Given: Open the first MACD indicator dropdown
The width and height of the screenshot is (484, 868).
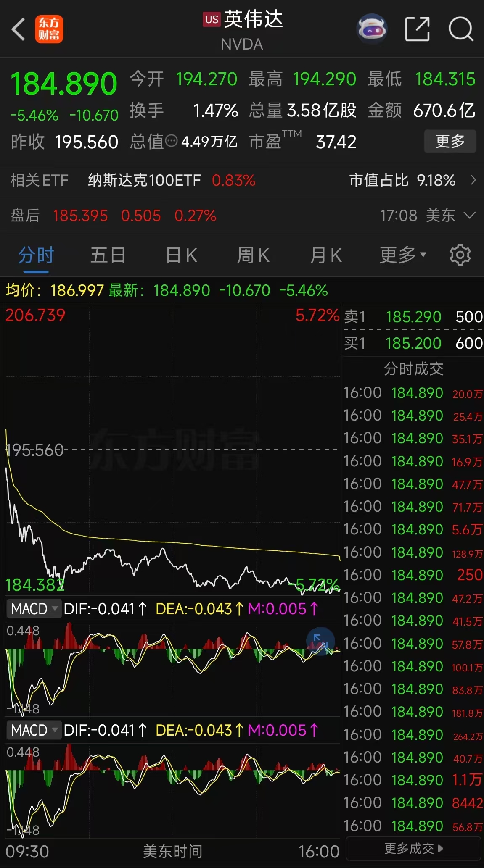Looking at the screenshot, I should pyautogui.click(x=34, y=609).
